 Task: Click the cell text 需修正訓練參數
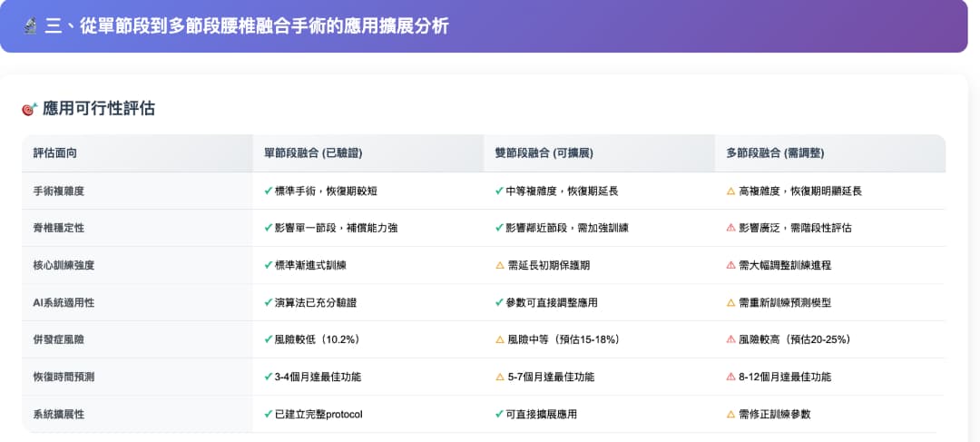point(775,414)
